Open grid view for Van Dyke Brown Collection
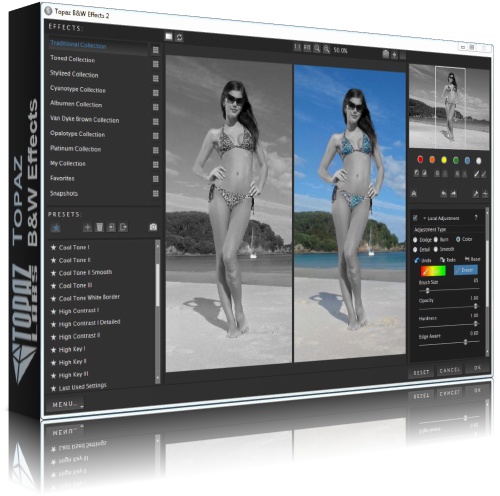This screenshot has width=500, height=496. click(155, 122)
